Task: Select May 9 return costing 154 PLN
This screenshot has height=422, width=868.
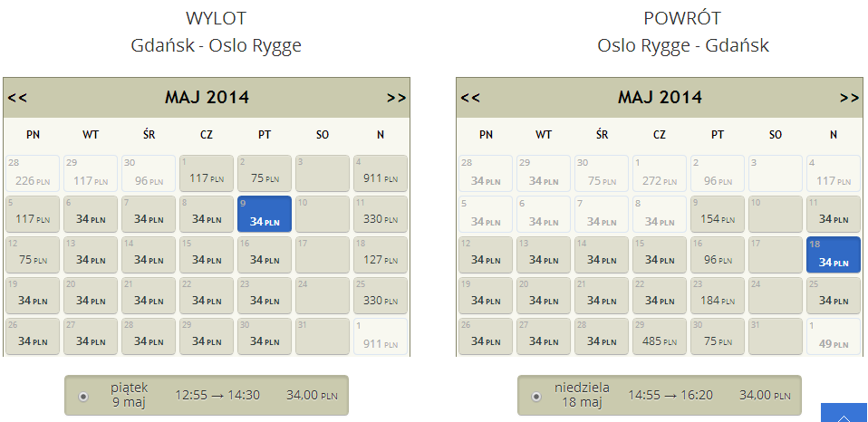Action: coord(718,214)
